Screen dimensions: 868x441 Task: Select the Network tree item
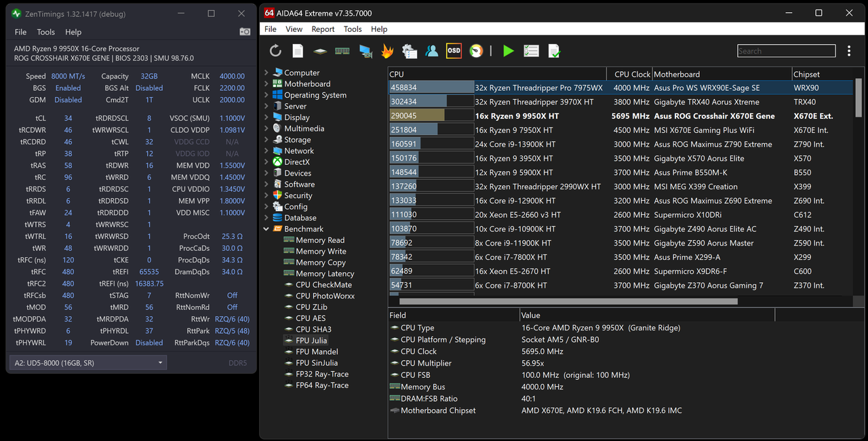coord(298,151)
